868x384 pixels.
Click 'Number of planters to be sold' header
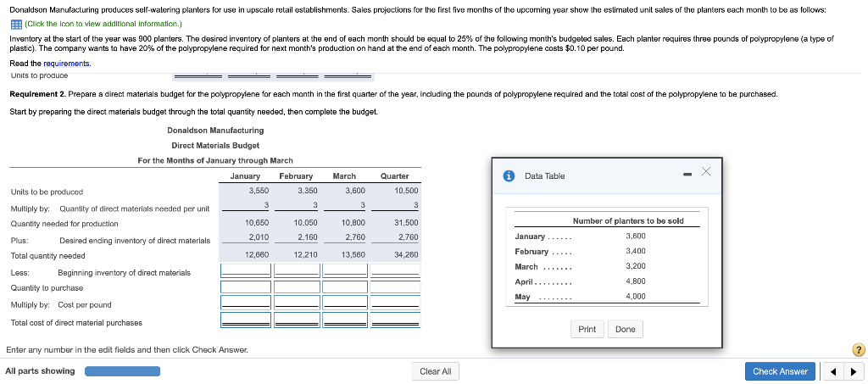click(x=628, y=220)
